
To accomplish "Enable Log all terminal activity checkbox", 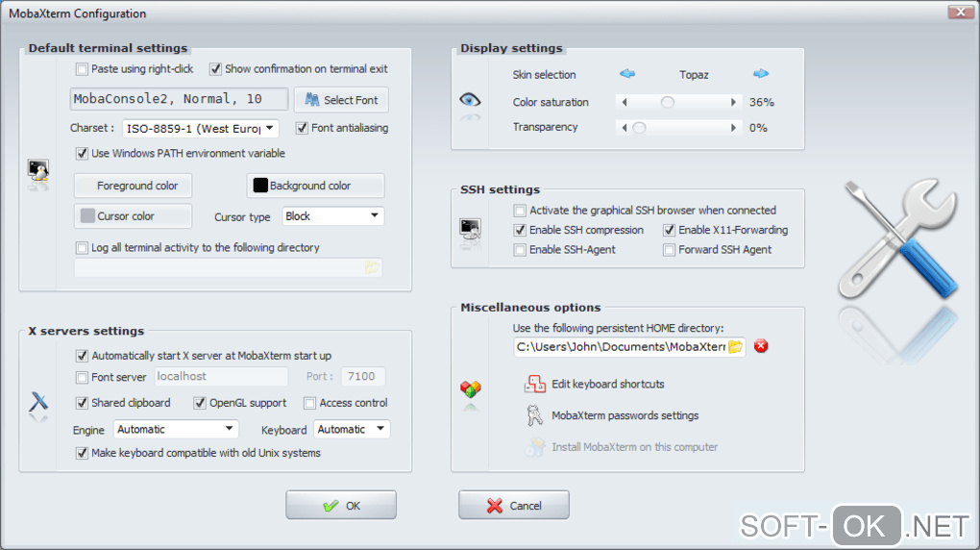I will coord(82,248).
